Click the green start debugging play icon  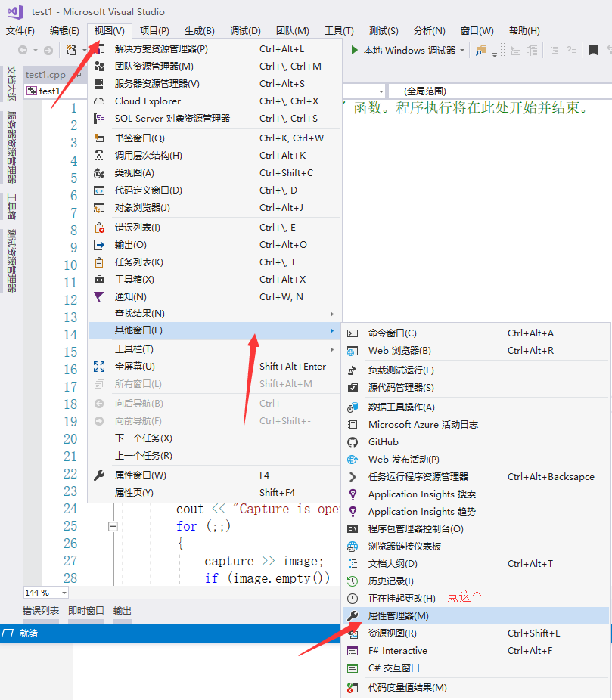coord(354,50)
